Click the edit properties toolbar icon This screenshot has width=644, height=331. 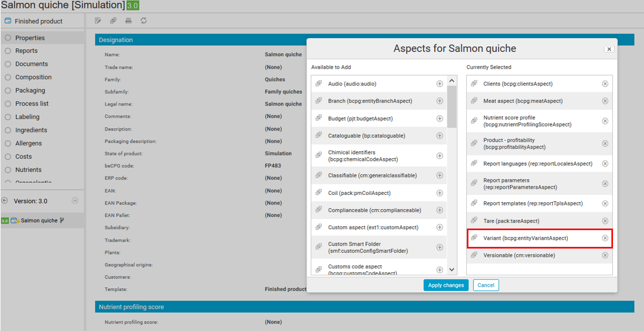pyautogui.click(x=98, y=20)
